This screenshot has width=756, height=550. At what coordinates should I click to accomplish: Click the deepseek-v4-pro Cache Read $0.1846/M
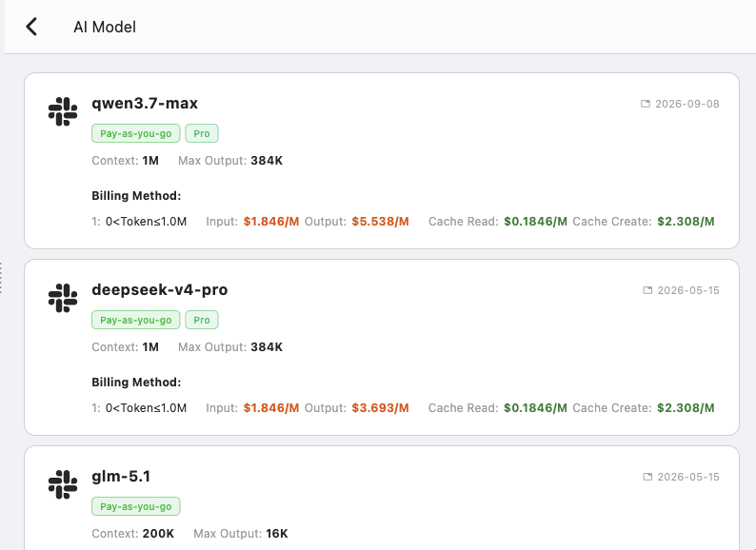[536, 408]
